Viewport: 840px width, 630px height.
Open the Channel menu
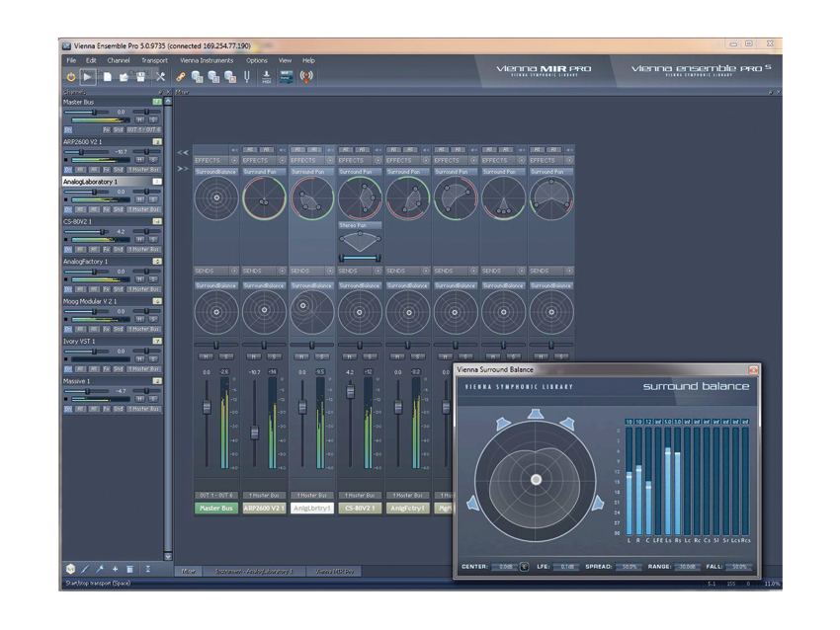click(119, 60)
